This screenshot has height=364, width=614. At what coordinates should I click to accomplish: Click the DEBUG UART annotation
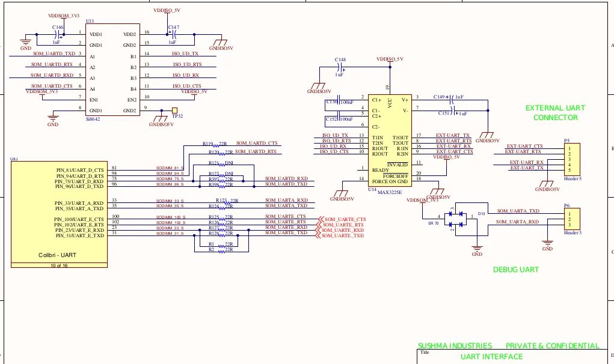tap(516, 269)
